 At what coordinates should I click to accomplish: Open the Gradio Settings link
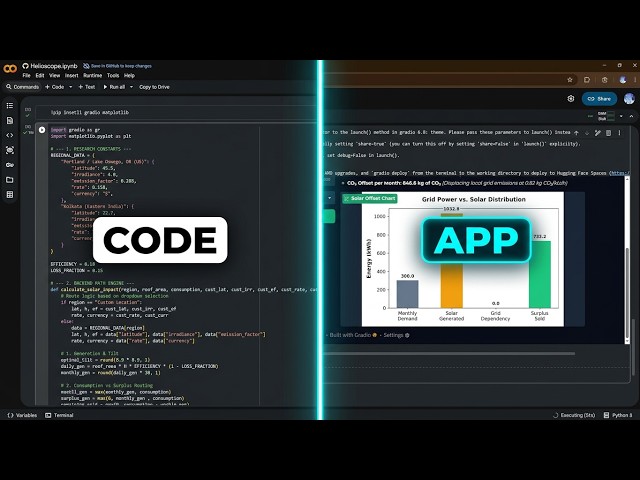pos(396,335)
